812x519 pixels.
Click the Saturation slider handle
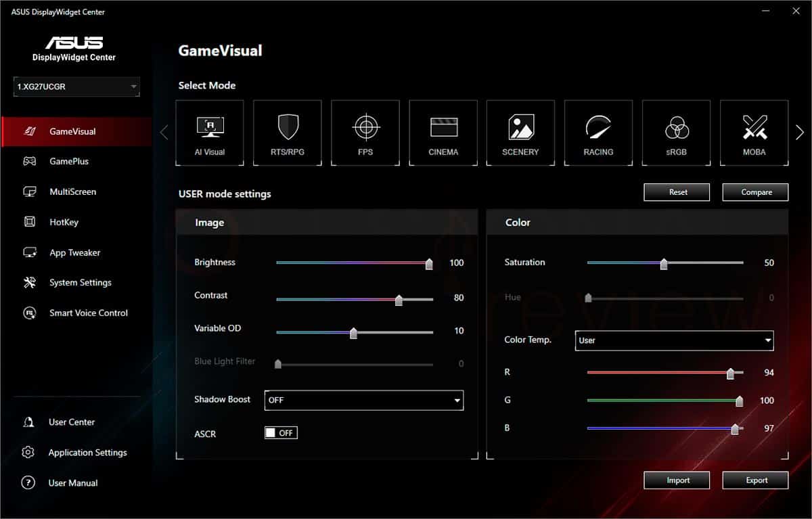coord(664,264)
